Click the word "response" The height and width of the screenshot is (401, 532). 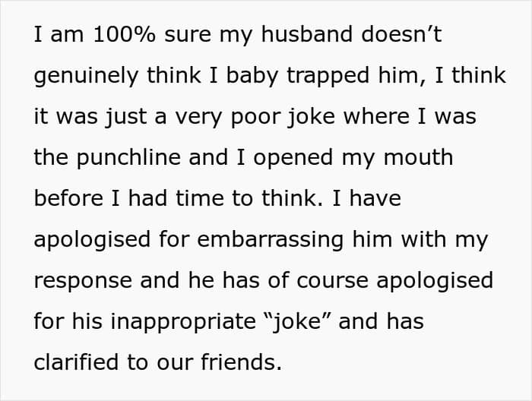[x=83, y=282]
